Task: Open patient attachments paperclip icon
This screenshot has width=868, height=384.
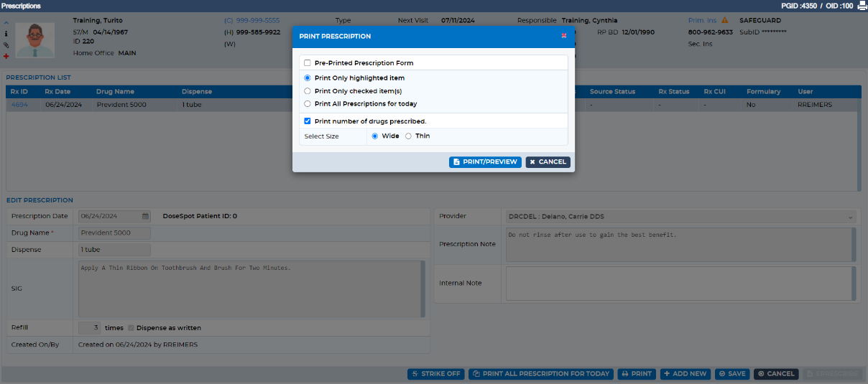Action: pos(6,45)
